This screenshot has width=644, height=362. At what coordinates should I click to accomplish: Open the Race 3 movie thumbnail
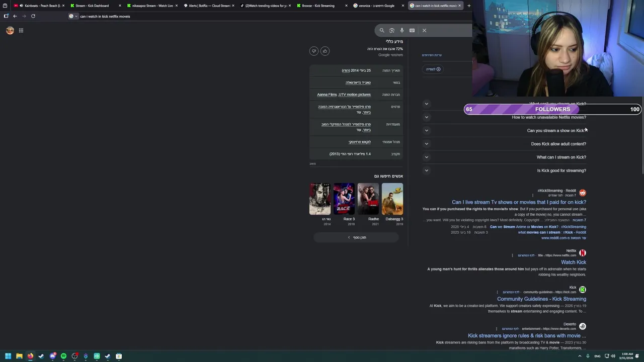point(344,199)
